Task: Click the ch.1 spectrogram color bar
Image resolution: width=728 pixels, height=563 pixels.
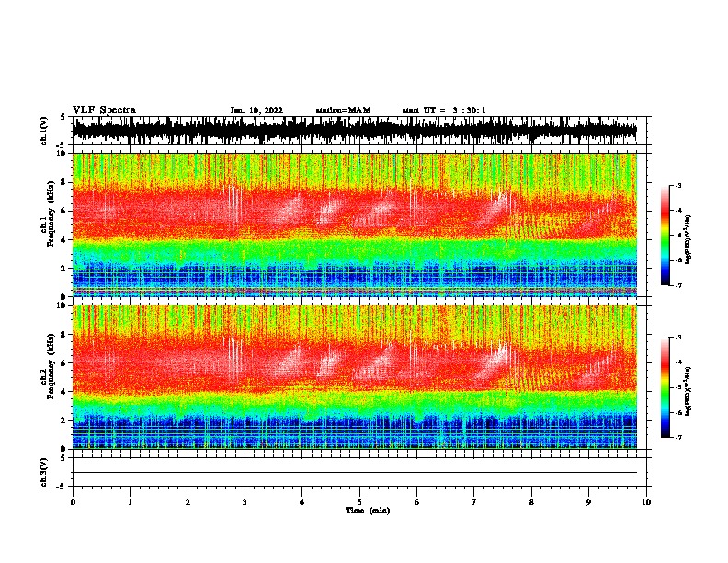Action: [x=665, y=236]
